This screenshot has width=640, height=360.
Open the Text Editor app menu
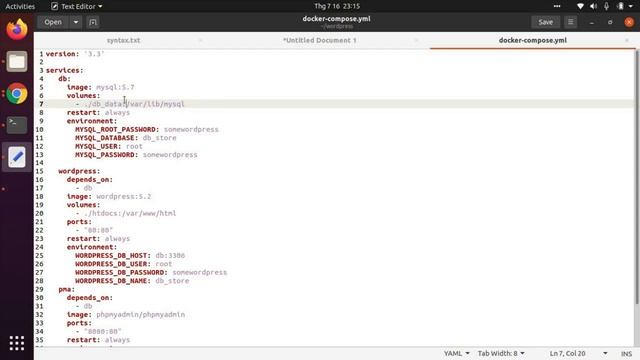[77, 6]
